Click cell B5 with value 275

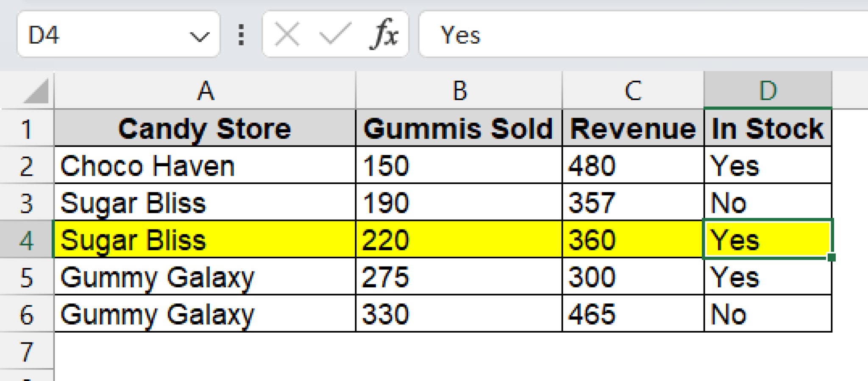[x=458, y=277]
